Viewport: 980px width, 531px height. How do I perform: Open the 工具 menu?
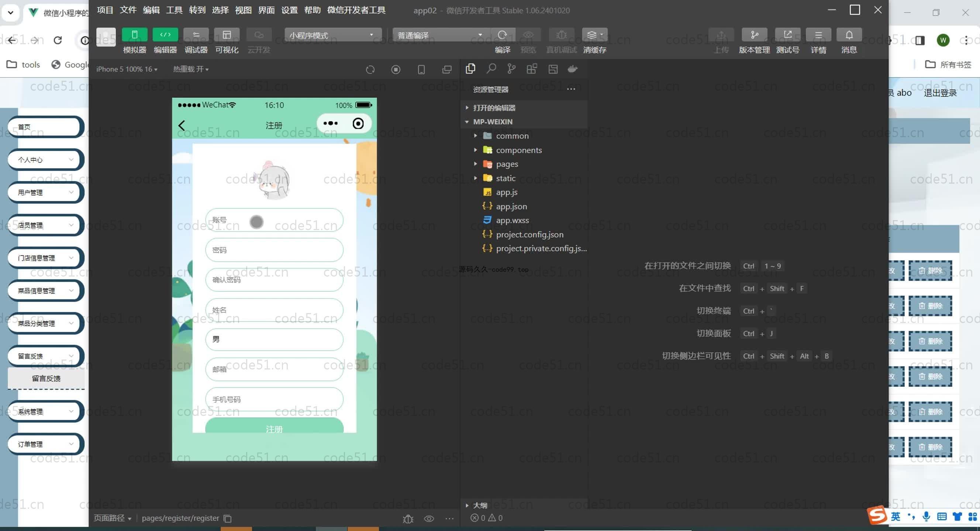174,10
